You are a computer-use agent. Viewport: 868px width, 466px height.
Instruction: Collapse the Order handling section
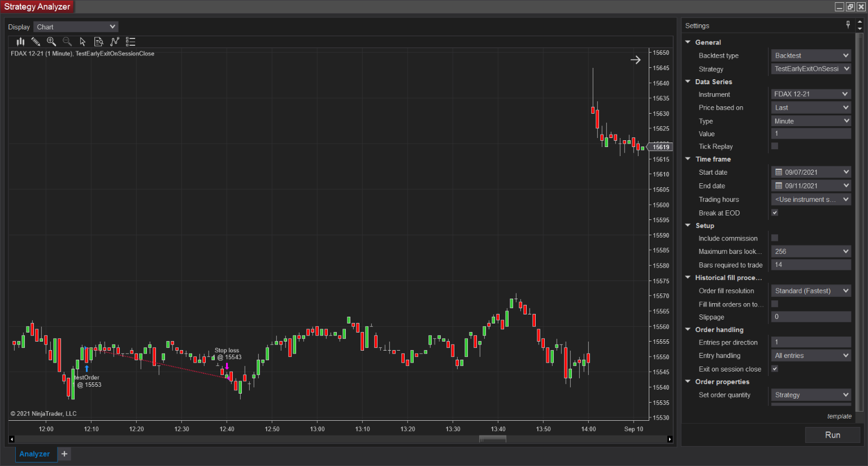(688, 329)
